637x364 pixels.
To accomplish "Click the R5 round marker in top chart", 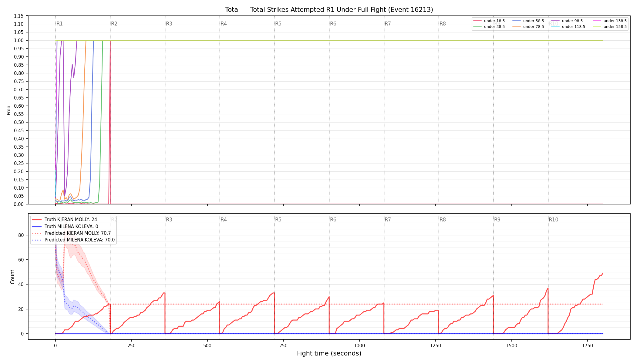I will coord(278,24).
